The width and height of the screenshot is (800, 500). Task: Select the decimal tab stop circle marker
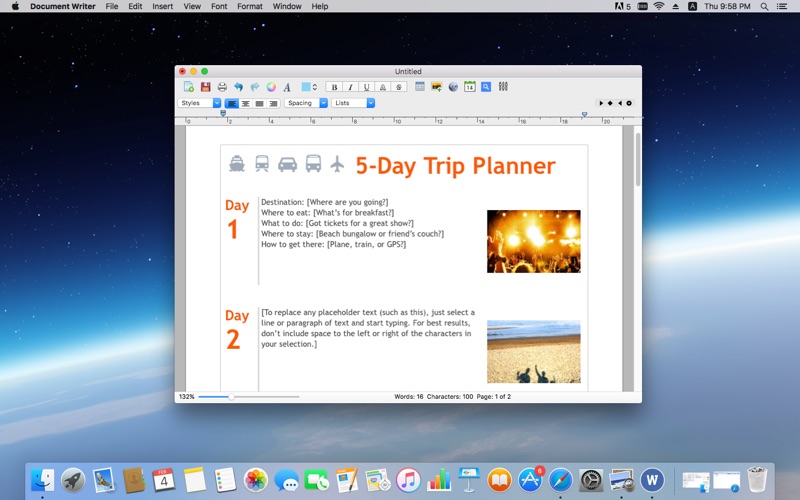629,103
